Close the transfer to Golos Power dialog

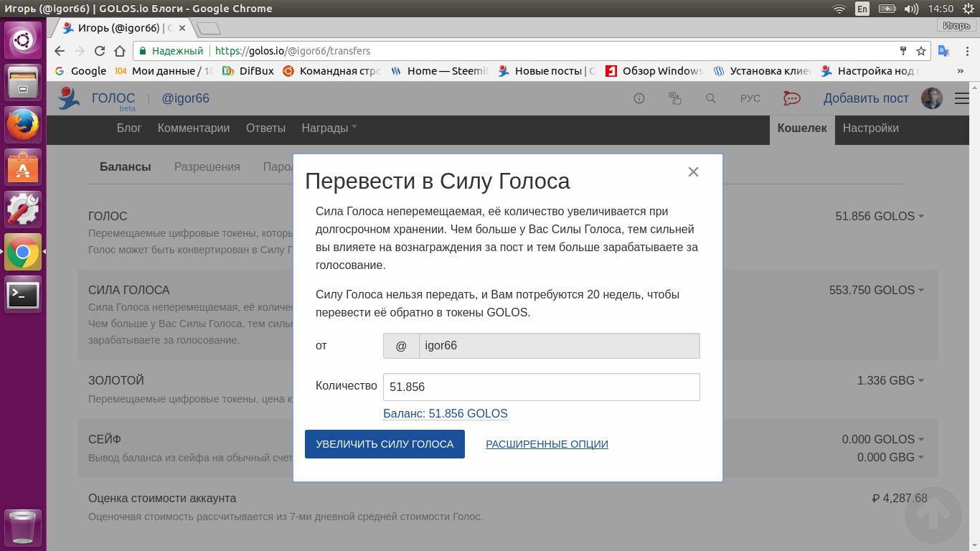[x=693, y=172]
